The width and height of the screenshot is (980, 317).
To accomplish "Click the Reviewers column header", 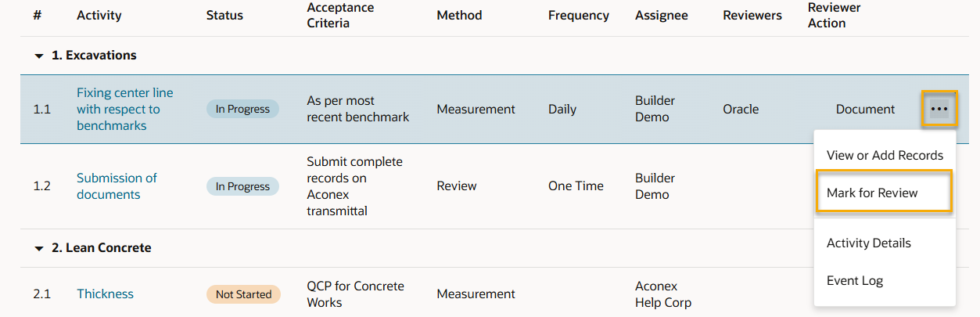I will point(752,16).
